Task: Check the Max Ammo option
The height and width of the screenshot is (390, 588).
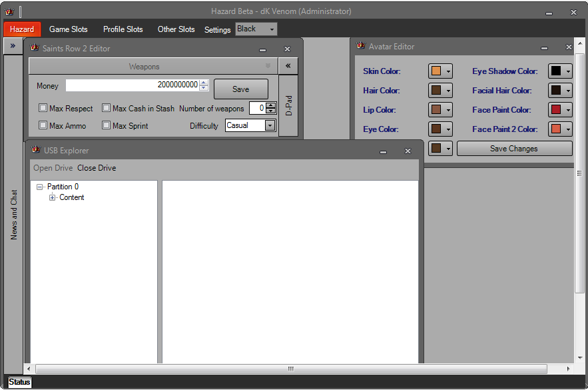Action: 43,125
